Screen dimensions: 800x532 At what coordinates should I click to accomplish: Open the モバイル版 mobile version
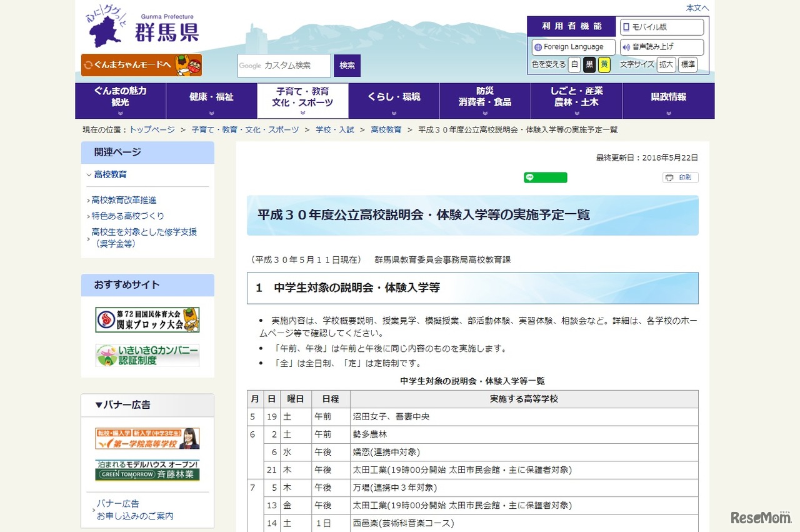[661, 28]
